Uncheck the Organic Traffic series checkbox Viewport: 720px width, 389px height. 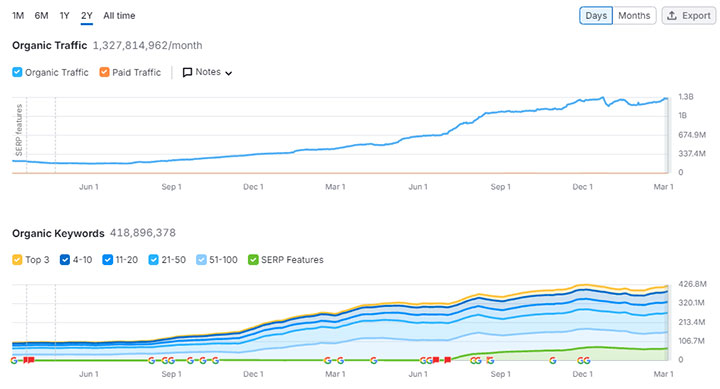17,72
